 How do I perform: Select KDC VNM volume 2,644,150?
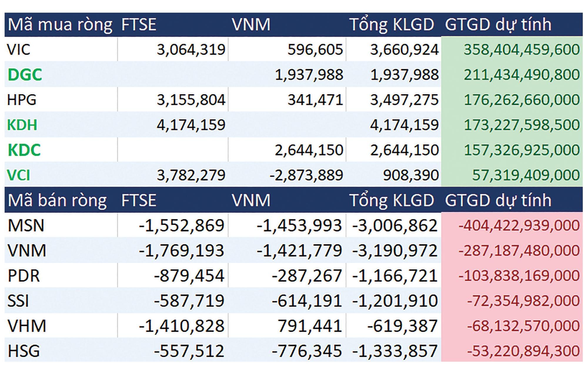click(309, 150)
